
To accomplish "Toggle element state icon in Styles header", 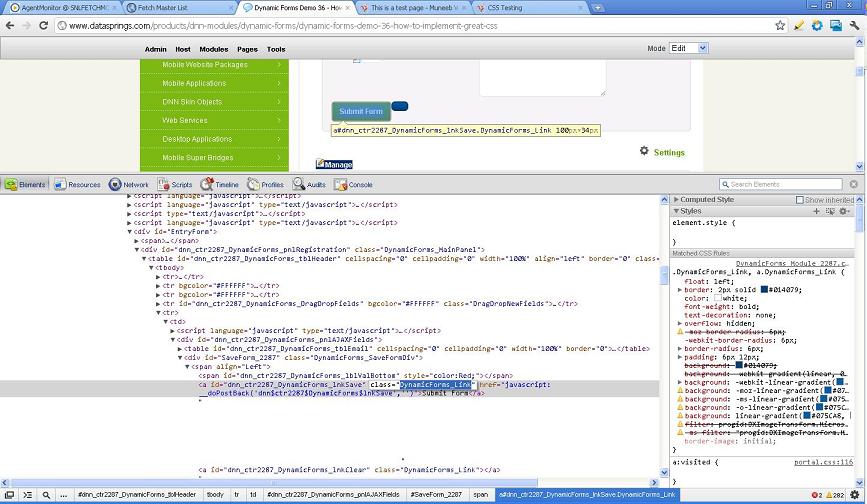I will [830, 211].
